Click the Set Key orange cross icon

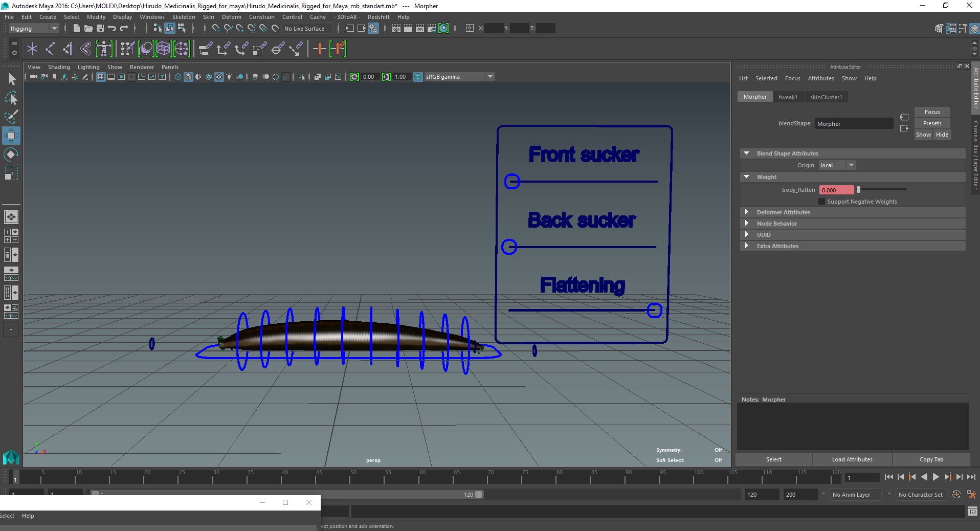coord(319,49)
